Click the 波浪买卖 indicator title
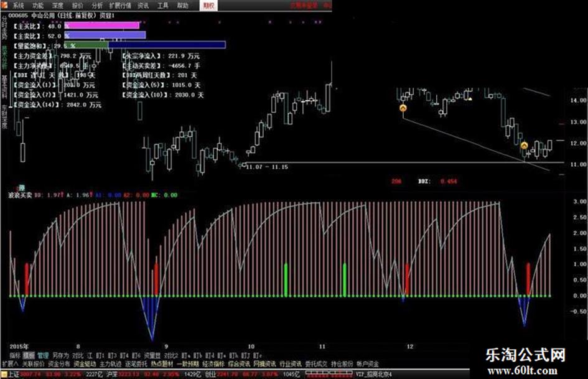 [x=21, y=195]
